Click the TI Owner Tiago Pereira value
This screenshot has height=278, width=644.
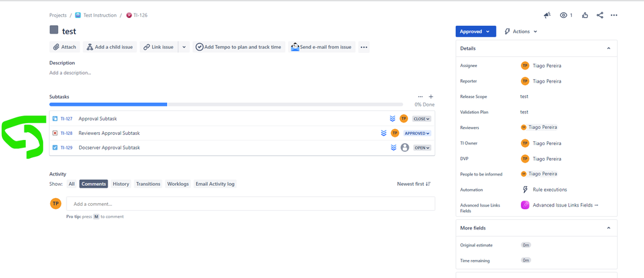541,143
